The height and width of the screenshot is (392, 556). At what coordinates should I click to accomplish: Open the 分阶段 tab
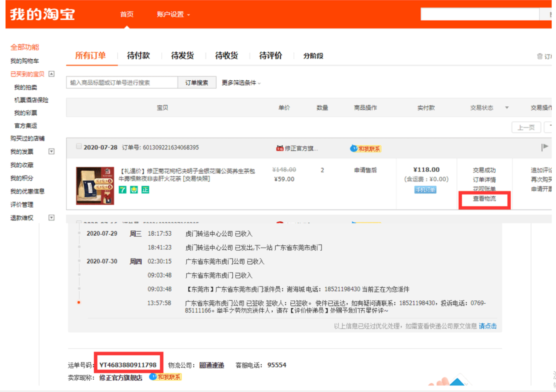point(313,56)
